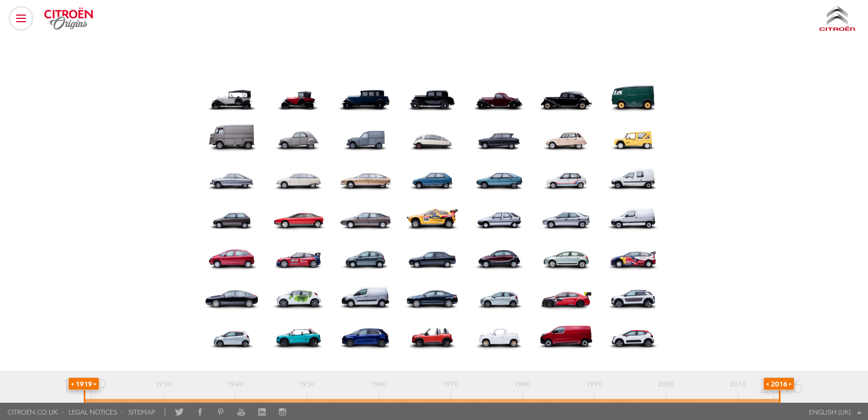This screenshot has height=420, width=868.
Task: Open the hamburger menu
Action: pyautogui.click(x=21, y=18)
